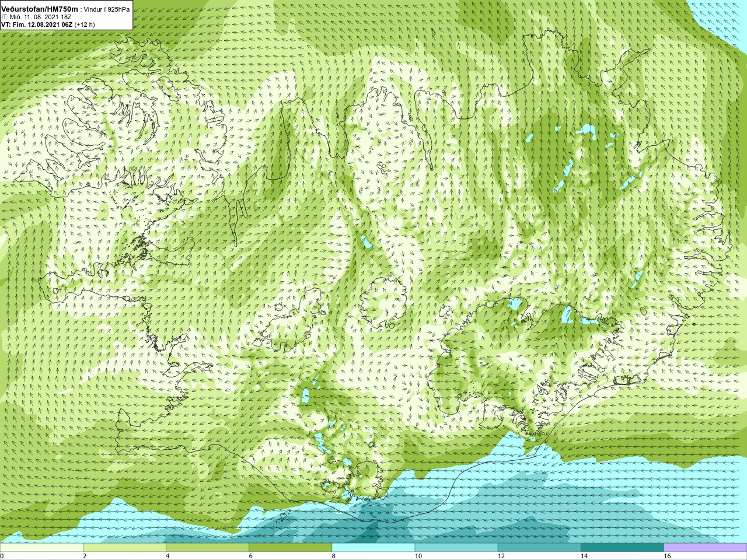Image resolution: width=747 pixels, height=560 pixels.
Task: Click the legend value '10'
Action: coord(418,556)
